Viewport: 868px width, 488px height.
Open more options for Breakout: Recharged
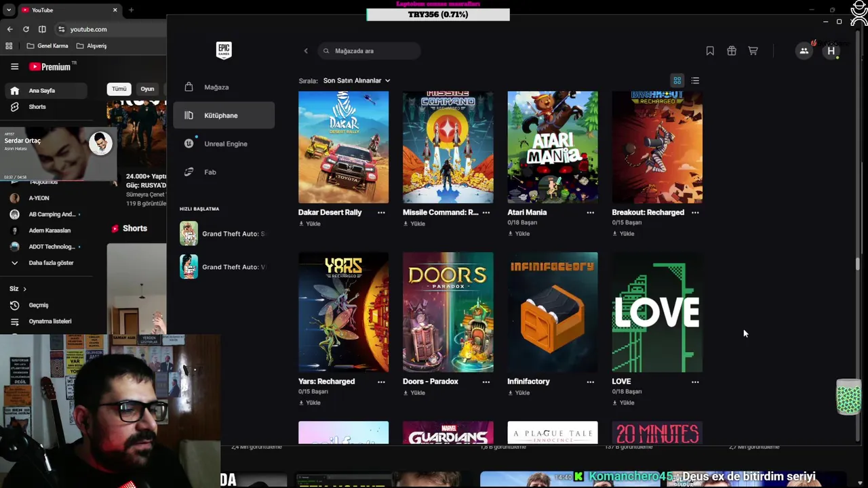695,213
